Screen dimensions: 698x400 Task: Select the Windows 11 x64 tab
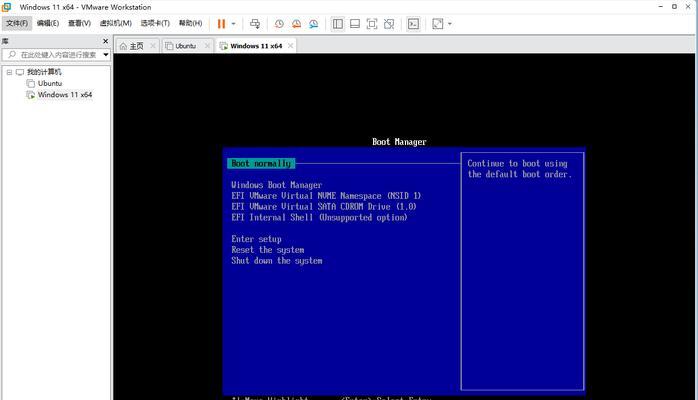pos(256,46)
